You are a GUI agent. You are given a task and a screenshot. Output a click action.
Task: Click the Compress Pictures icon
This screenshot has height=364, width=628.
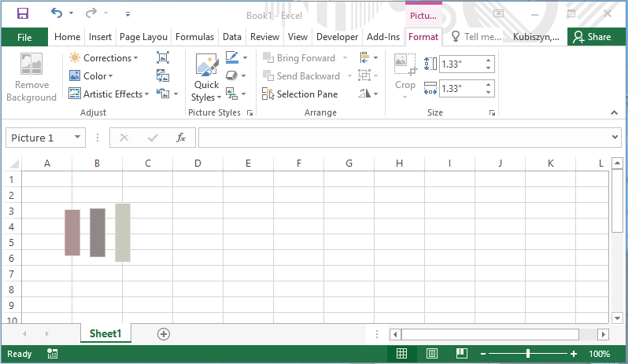point(163,57)
